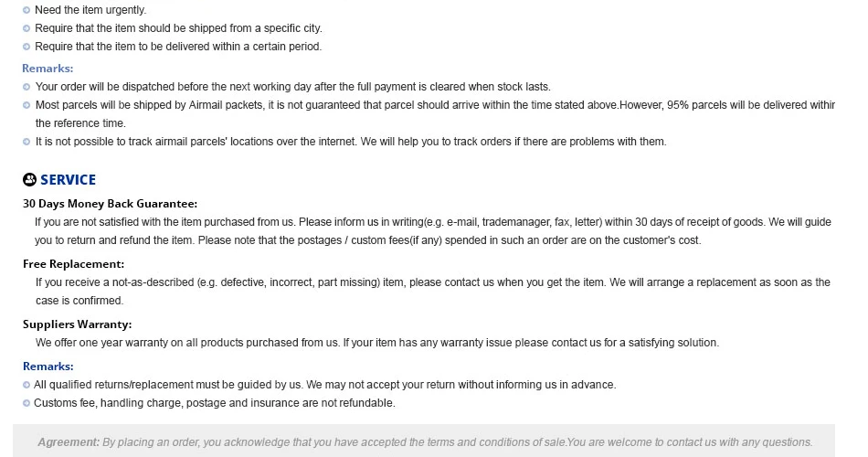868x457 pixels.
Task: Click the SERVICE section headset icon
Action: tap(29, 179)
